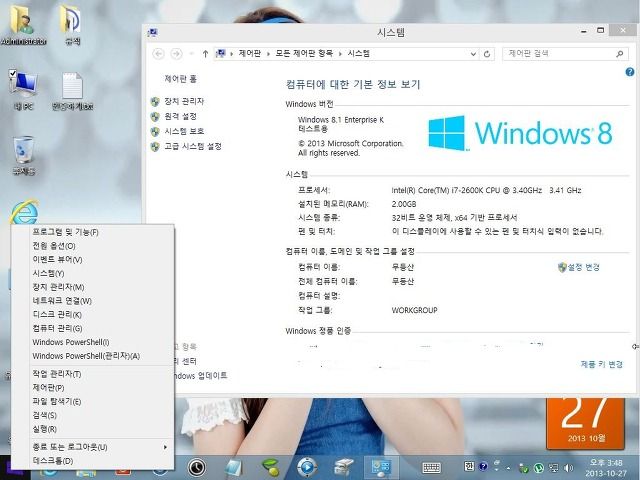
Task: Open 파일 탐색기(E) menu item
Action: click(93, 402)
